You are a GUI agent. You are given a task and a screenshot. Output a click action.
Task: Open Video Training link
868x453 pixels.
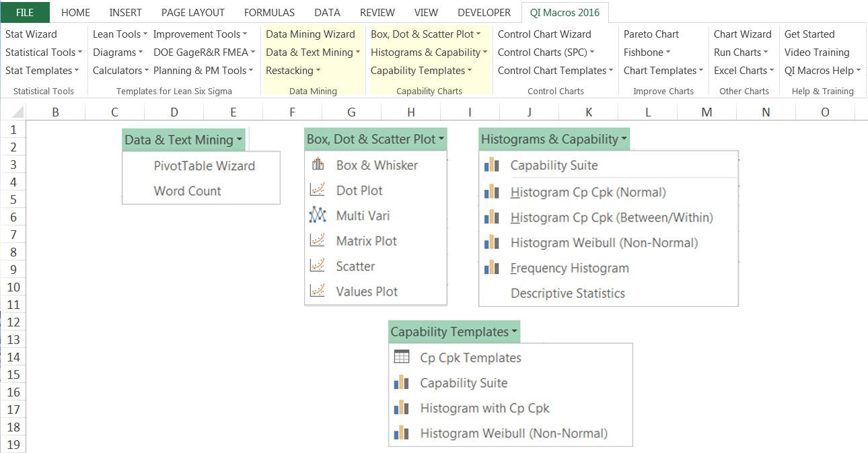817,53
